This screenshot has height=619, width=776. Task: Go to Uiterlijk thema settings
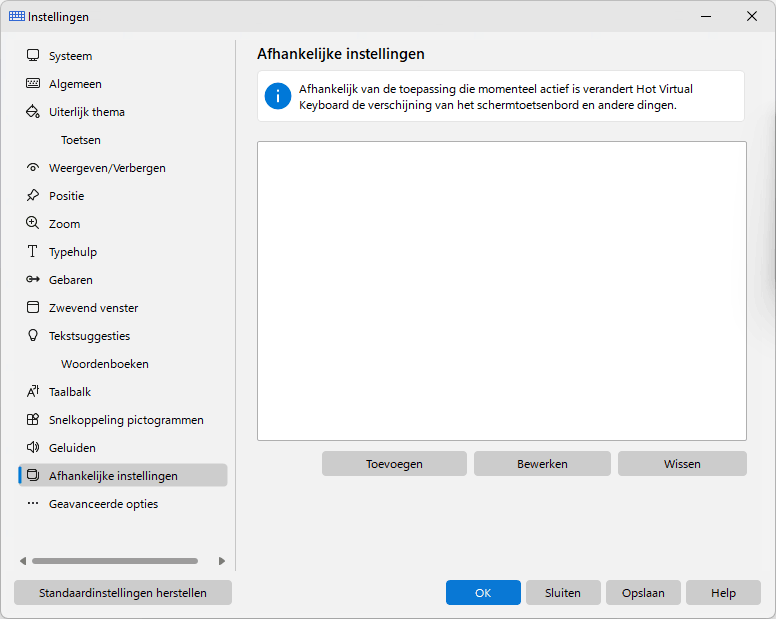[123, 112]
